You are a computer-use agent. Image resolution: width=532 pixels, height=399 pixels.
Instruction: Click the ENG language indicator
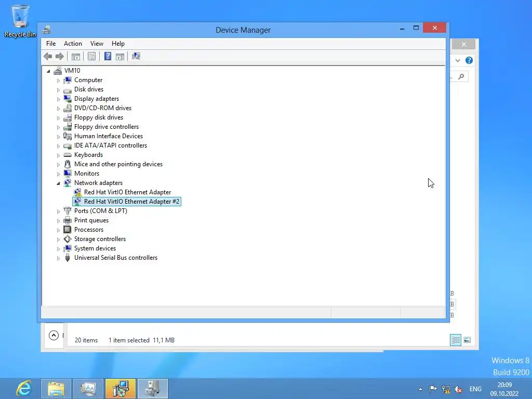(475, 389)
